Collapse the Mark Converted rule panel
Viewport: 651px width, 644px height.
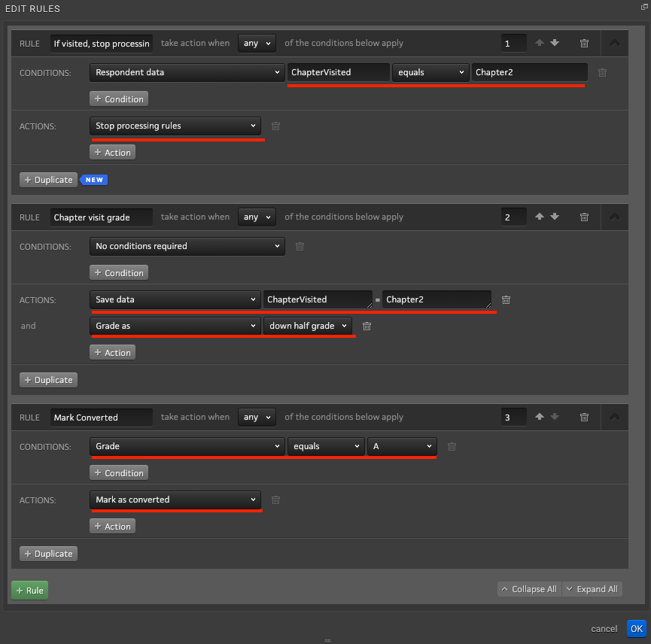(614, 417)
